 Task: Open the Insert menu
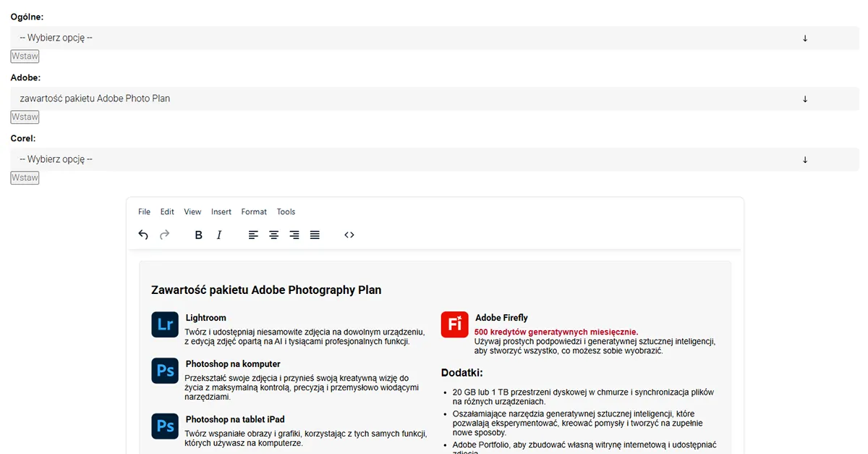(221, 211)
